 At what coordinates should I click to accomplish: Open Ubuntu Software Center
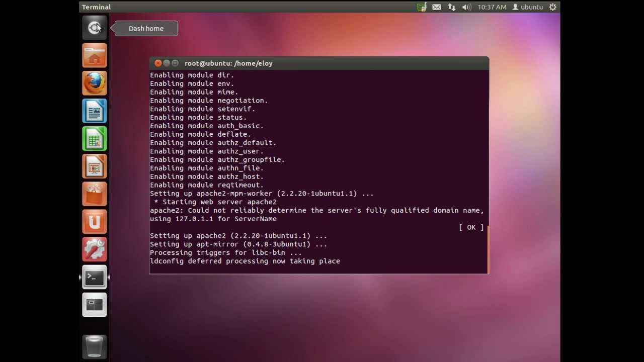tap(95, 194)
